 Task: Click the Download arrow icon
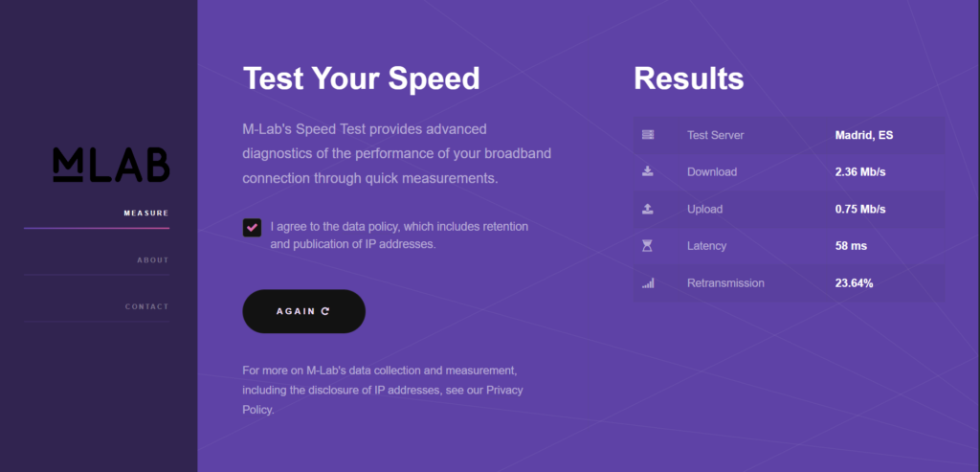[x=648, y=171]
